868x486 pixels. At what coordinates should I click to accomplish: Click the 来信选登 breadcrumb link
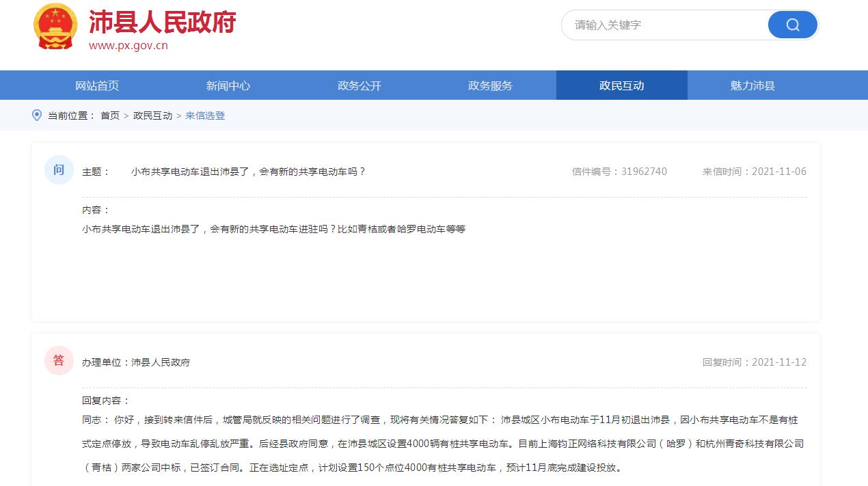205,116
